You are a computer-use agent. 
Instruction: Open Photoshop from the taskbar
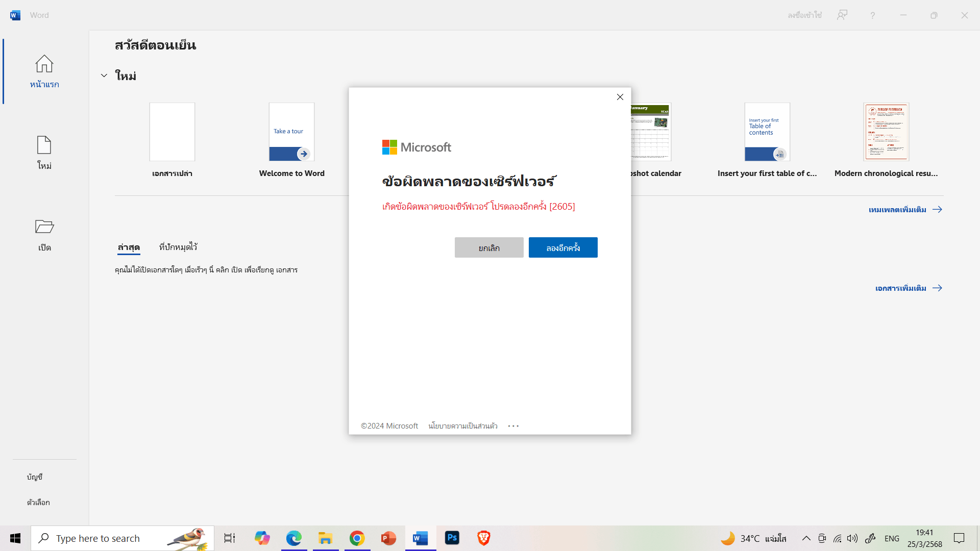pyautogui.click(x=452, y=538)
